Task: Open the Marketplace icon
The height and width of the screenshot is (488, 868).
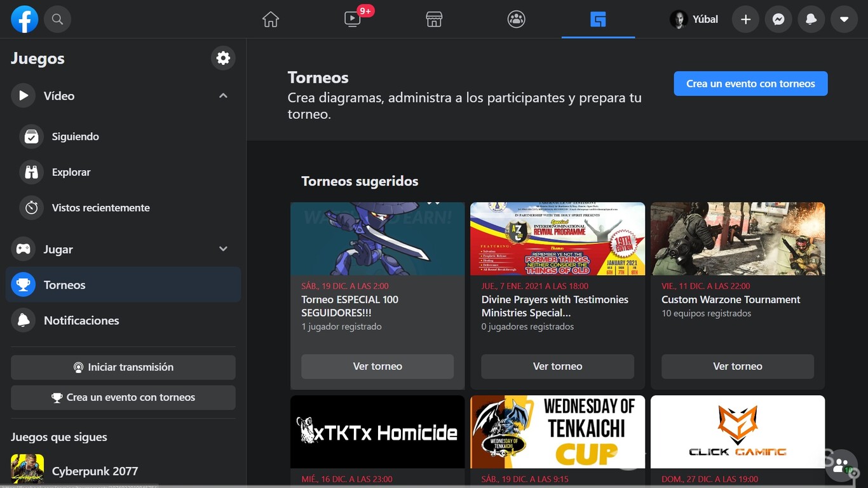Action: 434,19
